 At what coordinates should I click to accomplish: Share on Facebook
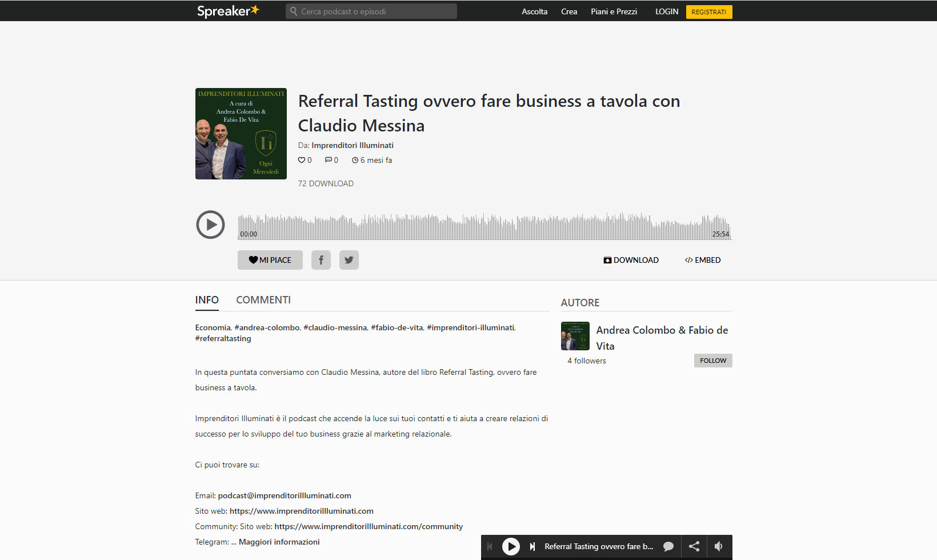pyautogui.click(x=321, y=260)
